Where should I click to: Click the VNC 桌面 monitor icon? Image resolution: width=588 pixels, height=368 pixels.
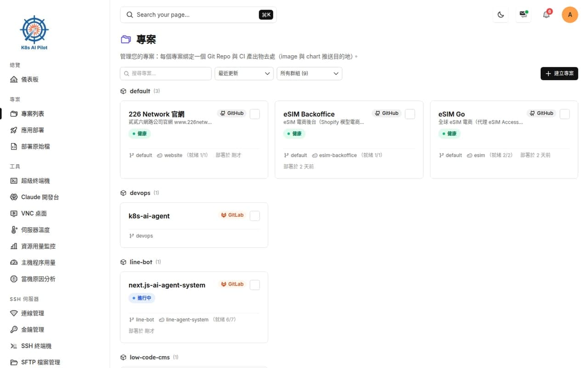[x=14, y=213]
